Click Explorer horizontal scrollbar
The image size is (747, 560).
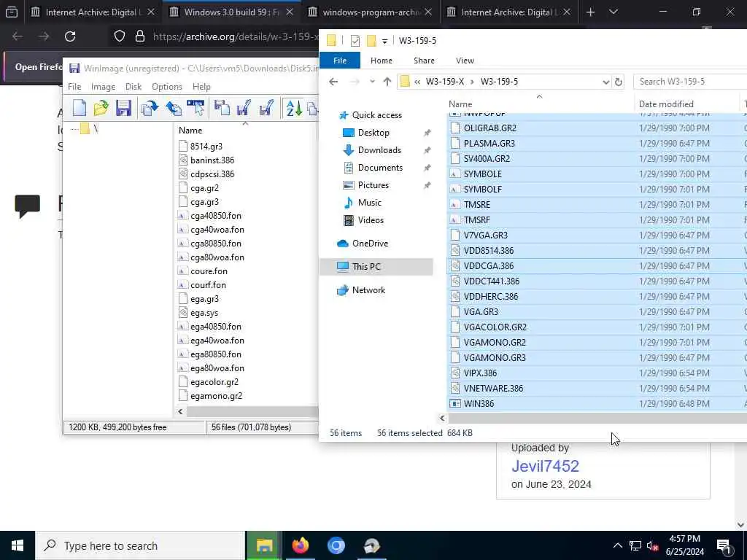[x=597, y=418]
